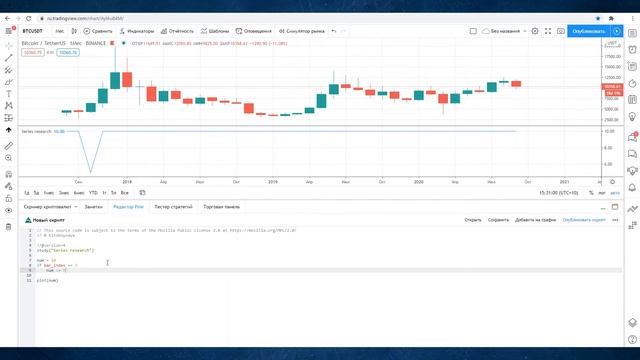Hide all drawings with the eye icon
Image resolution: width=640 pixels, height=360 pixels.
pos(9,211)
